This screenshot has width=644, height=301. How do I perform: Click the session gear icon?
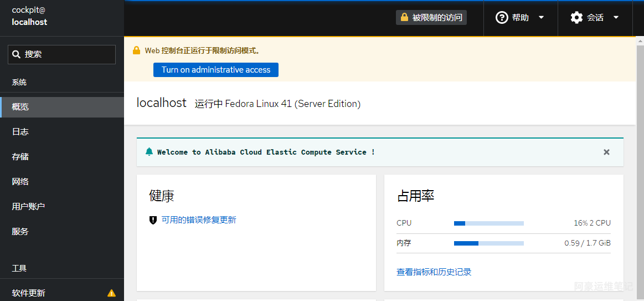click(x=576, y=18)
